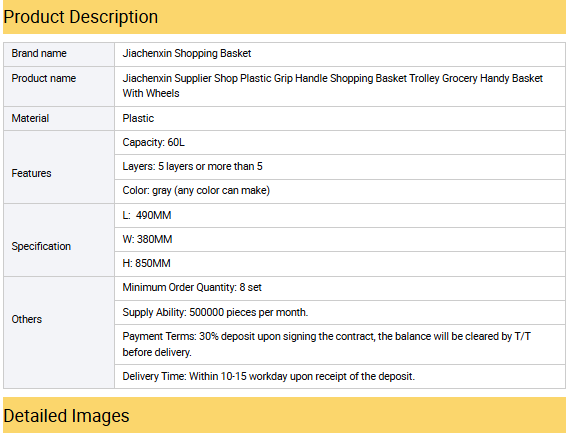The width and height of the screenshot is (571, 436).
Task: Click the Product Description heading banner
Action: point(284,17)
